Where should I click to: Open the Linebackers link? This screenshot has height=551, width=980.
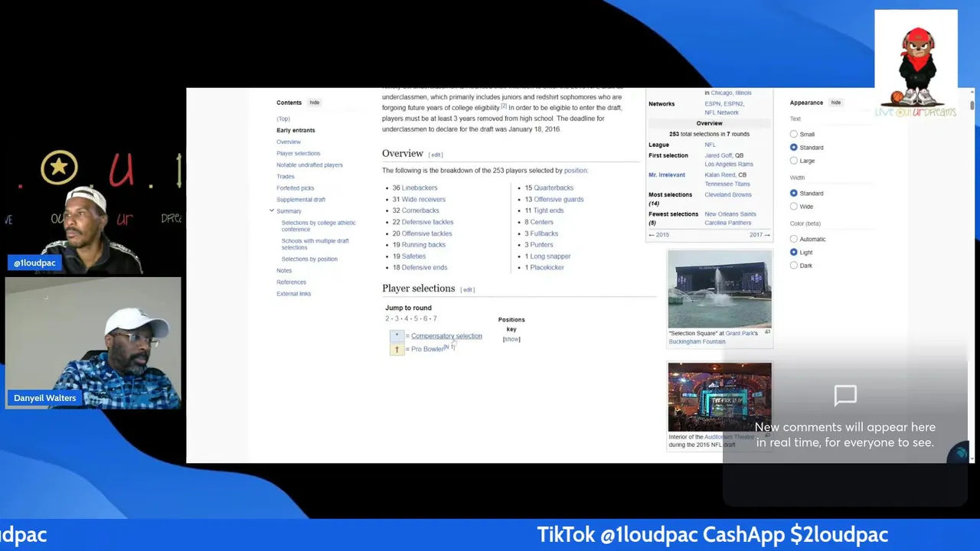click(420, 187)
